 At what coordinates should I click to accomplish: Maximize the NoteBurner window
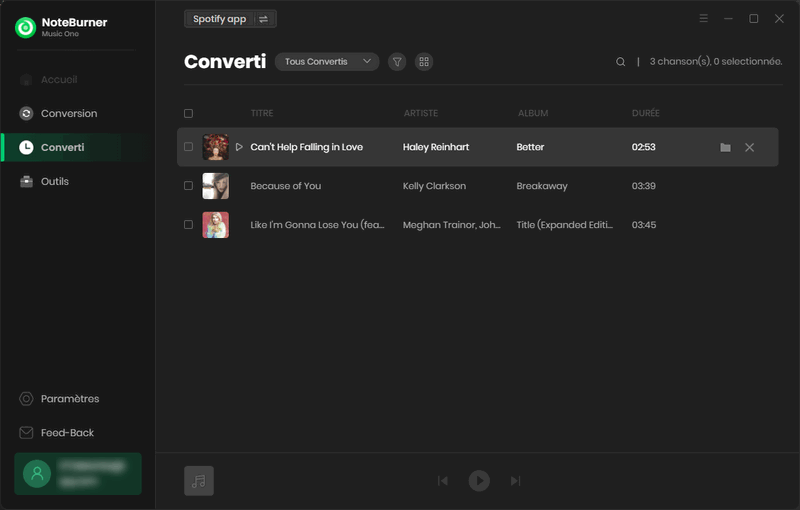point(754,18)
